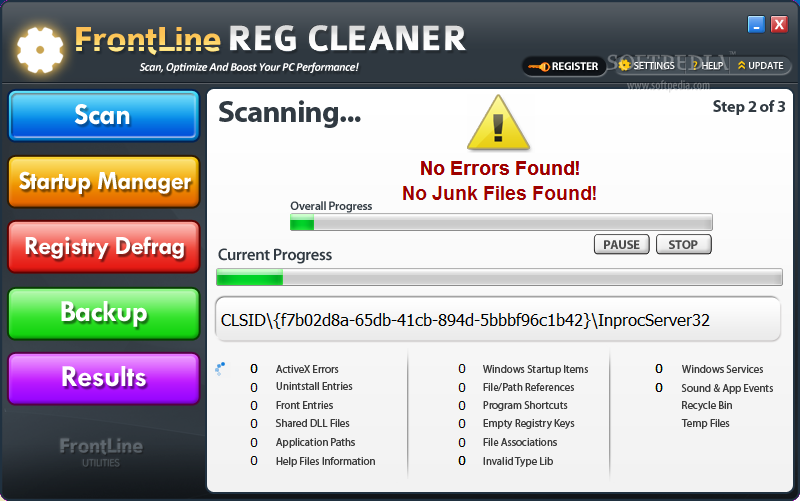800x501 pixels.
Task: Click the REGISTER button
Action: pos(564,66)
